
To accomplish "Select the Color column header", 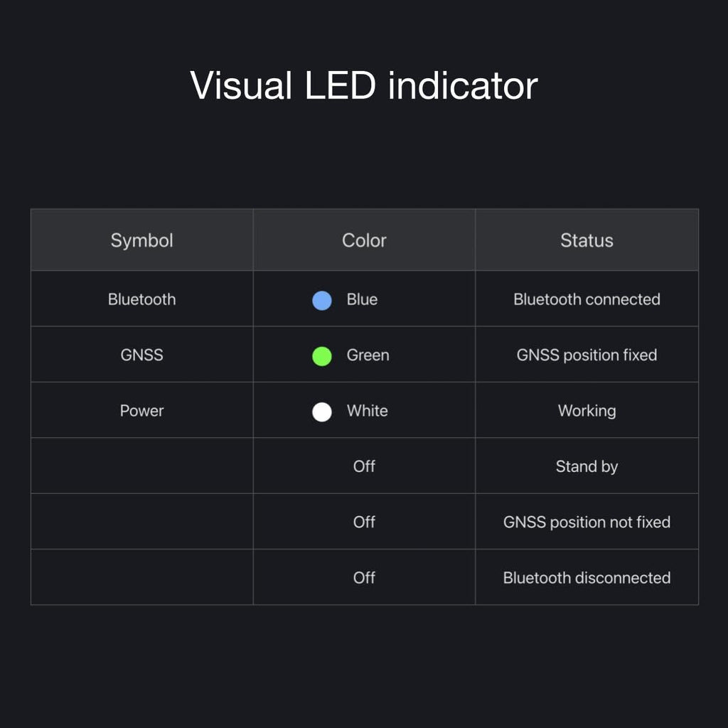I will [x=364, y=240].
